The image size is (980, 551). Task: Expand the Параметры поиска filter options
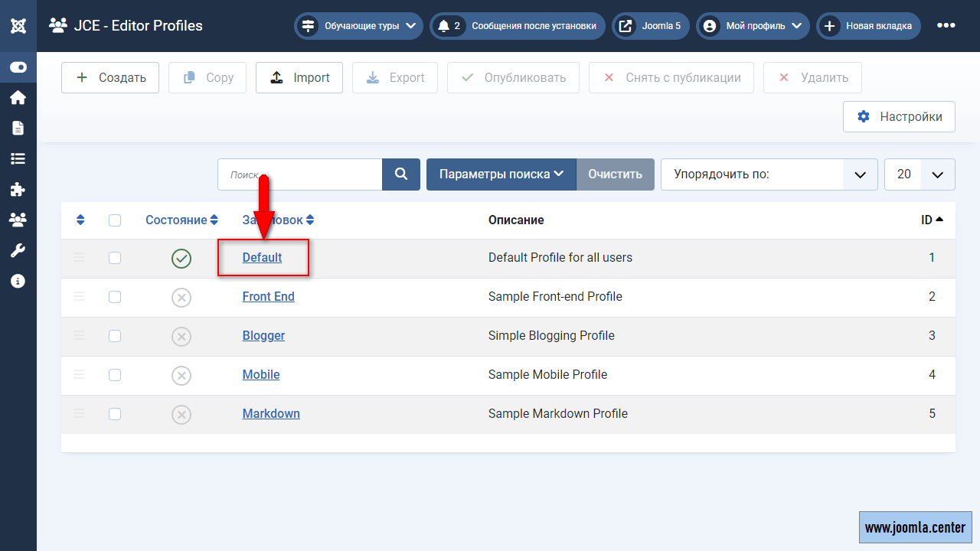pyautogui.click(x=501, y=174)
